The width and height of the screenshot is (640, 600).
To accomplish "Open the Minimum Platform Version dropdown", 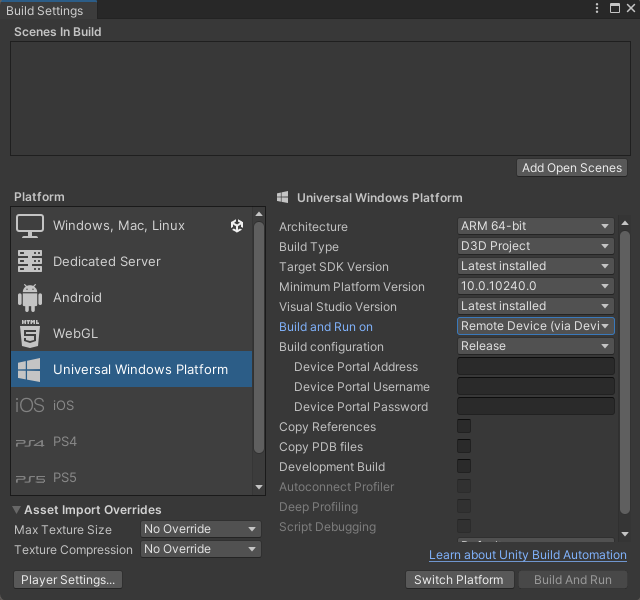I will [536, 286].
